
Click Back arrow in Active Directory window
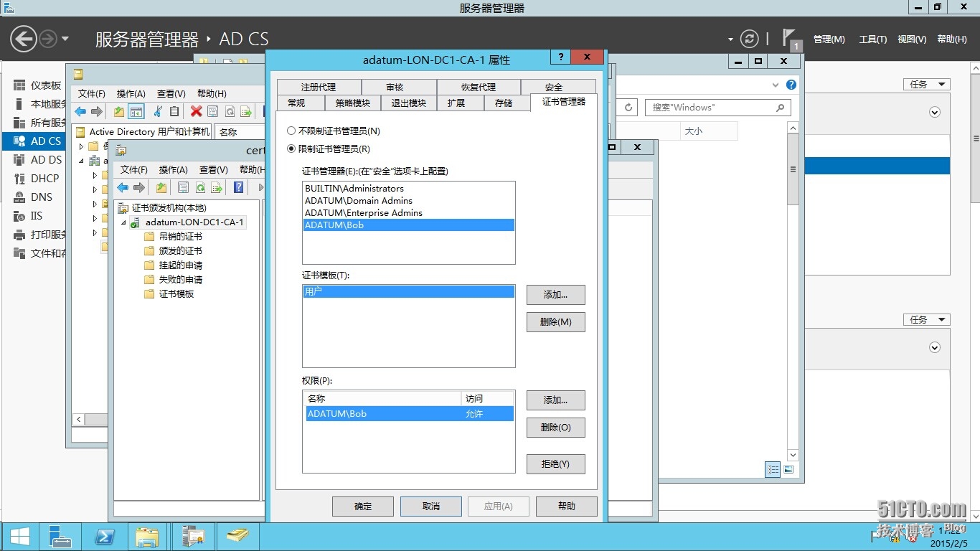[80, 111]
